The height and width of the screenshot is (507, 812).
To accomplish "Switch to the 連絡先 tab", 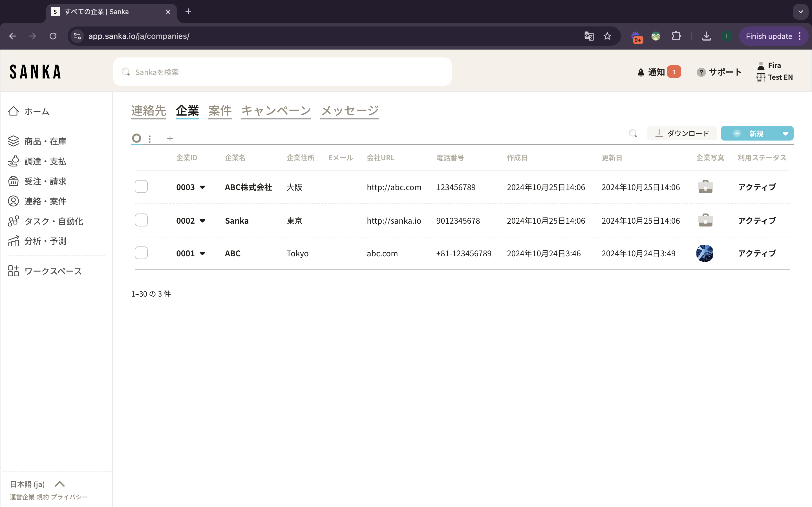I will (148, 111).
